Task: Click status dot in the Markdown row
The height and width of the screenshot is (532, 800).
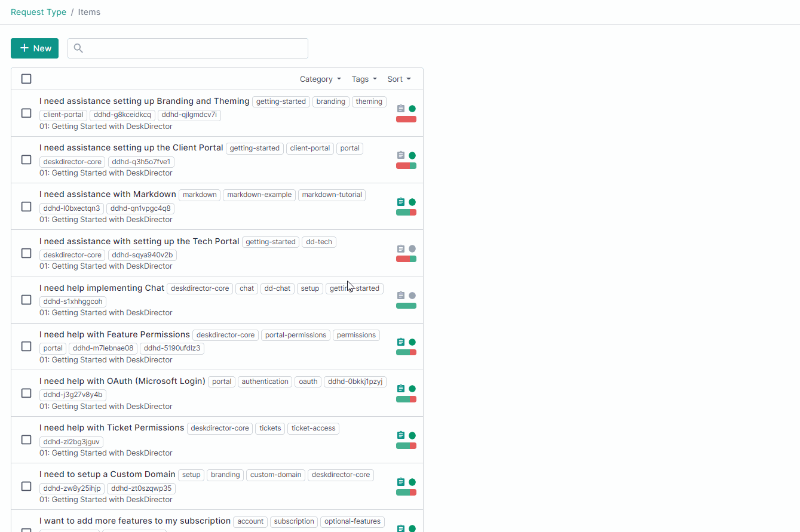Action: [412, 202]
